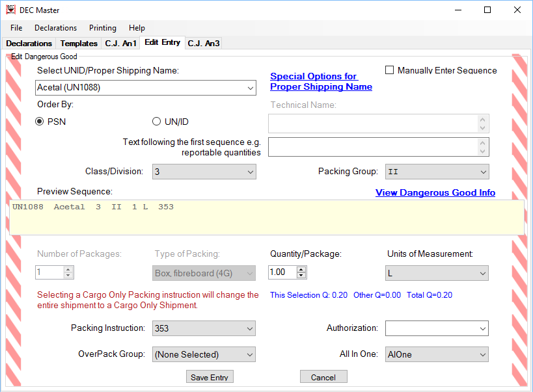The height and width of the screenshot is (392, 533).
Task: Click the Quantity/Package input field
Action: (x=282, y=273)
